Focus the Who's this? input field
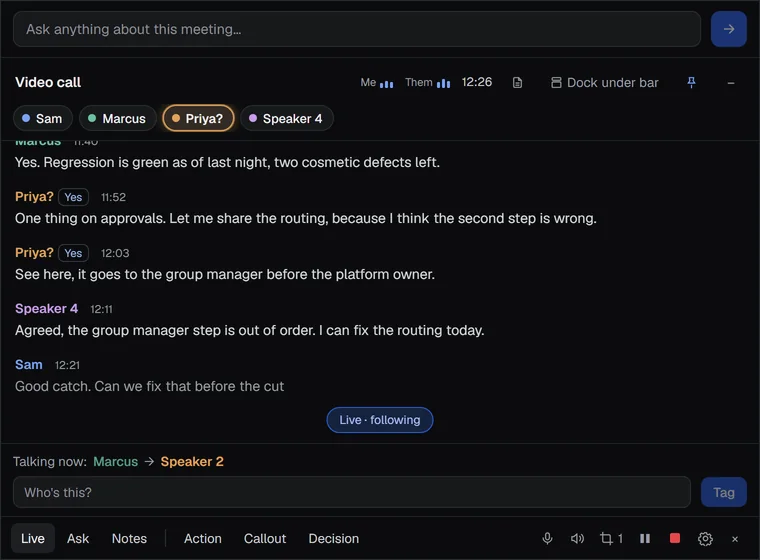Image resolution: width=760 pixels, height=560 pixels. click(351, 492)
